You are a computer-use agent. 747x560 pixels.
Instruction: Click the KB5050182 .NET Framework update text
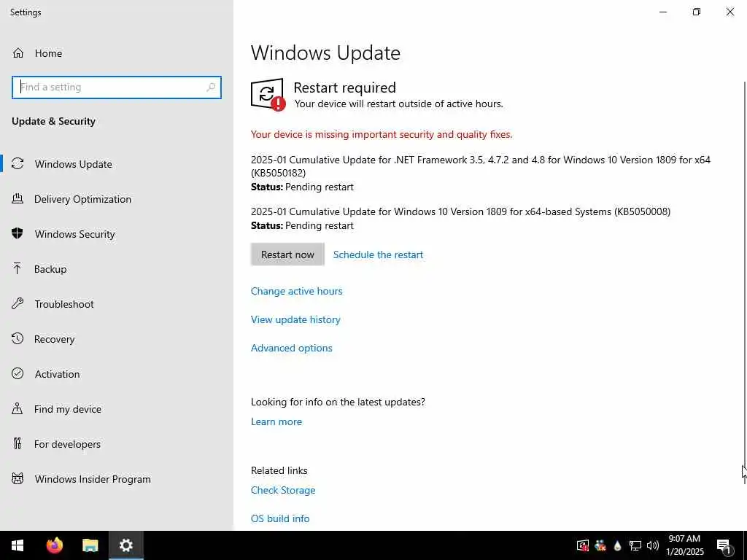481,166
